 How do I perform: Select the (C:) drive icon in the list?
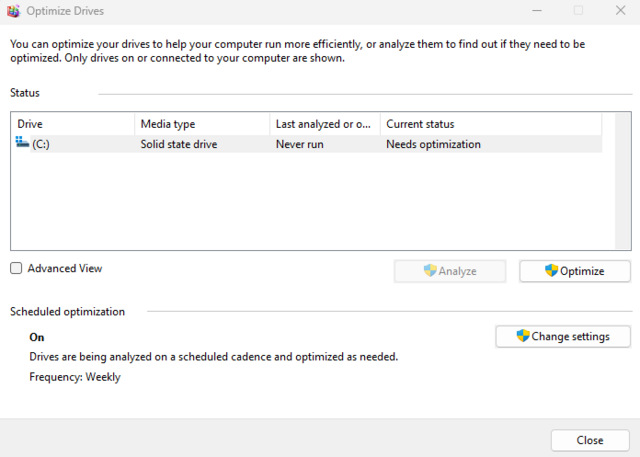click(x=23, y=144)
